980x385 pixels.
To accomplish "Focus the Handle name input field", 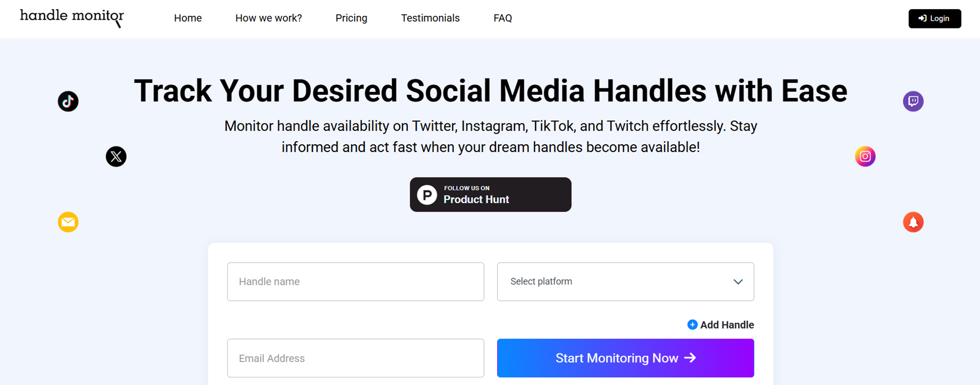I will coord(355,281).
